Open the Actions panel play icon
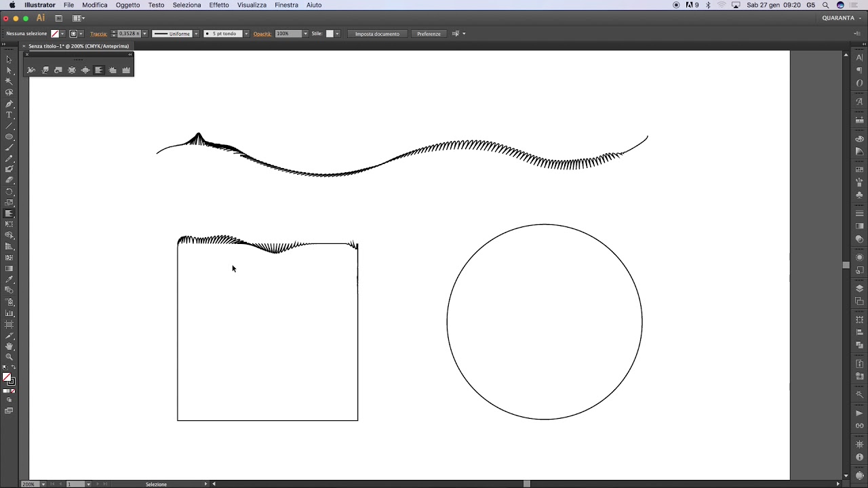Image resolution: width=868 pixels, height=488 pixels. (x=859, y=412)
